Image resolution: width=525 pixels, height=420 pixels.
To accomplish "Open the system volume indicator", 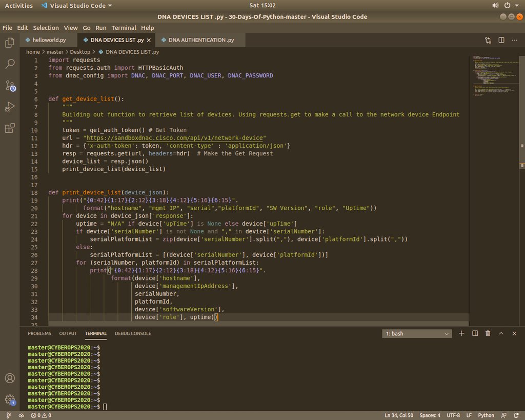I will 495,5.
